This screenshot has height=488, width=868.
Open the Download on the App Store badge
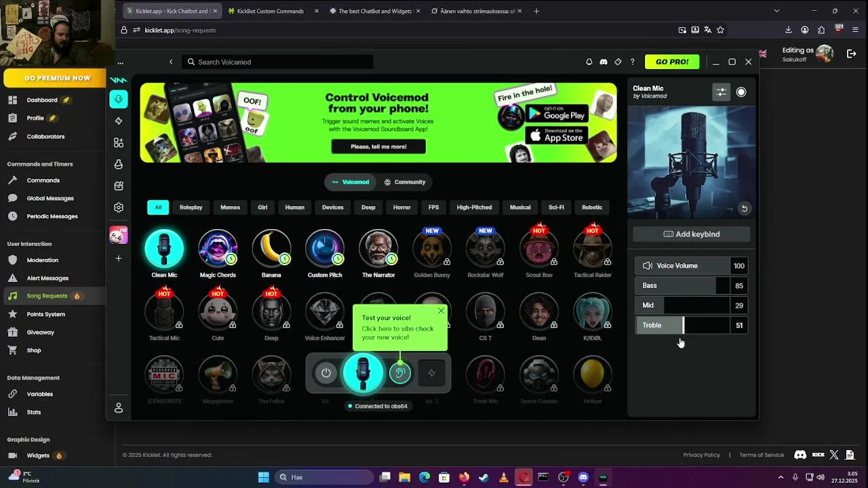(557, 136)
